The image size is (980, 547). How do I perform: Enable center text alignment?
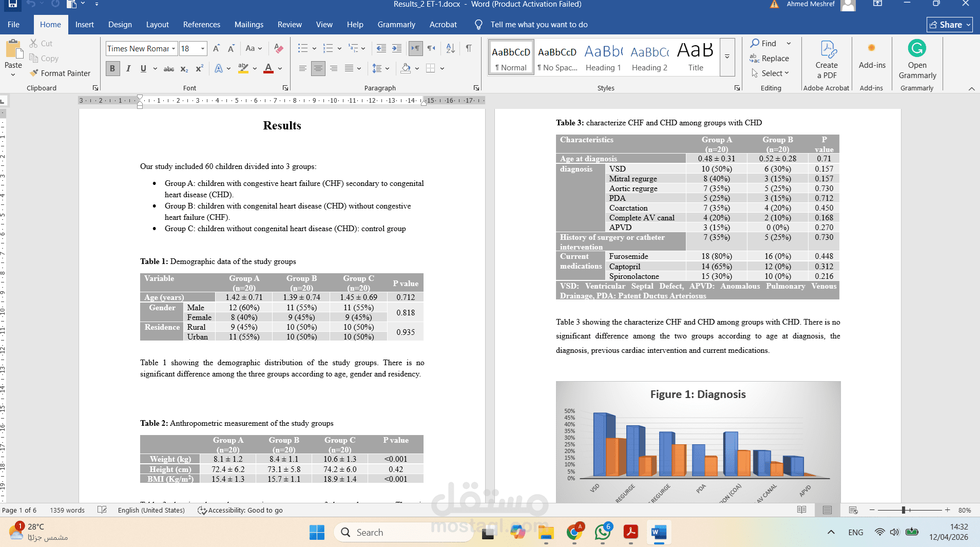coord(318,68)
